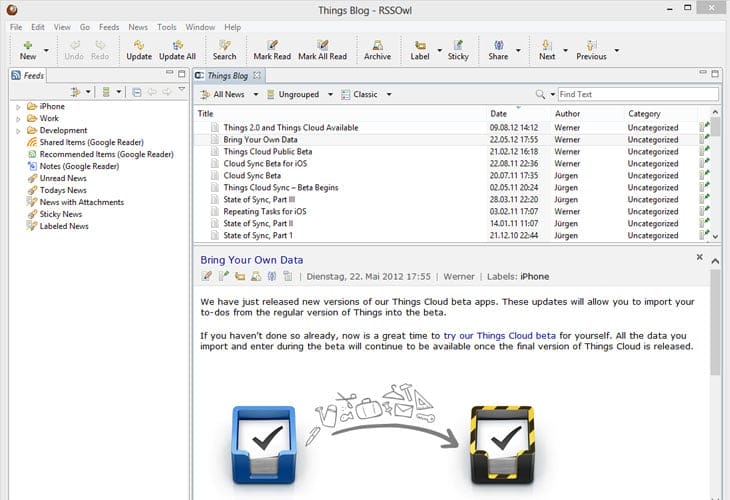Screen dimensions: 730x500
Task: Expand the Development folder
Action: pos(18,131)
